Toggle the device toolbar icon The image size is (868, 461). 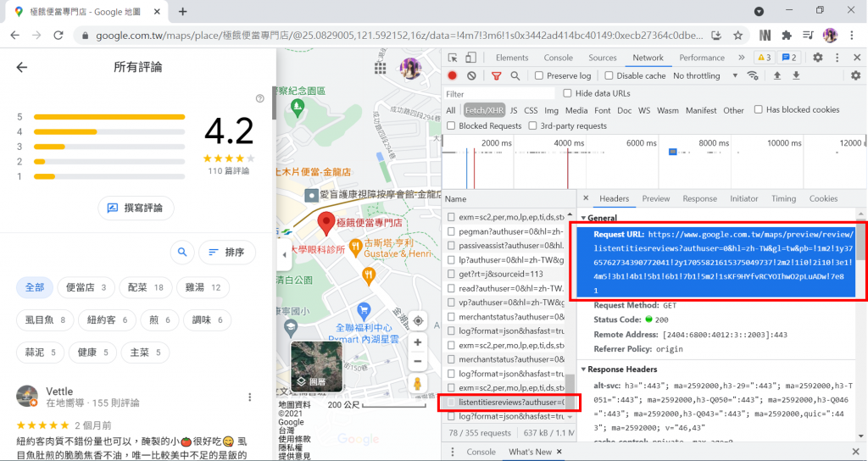(x=470, y=58)
